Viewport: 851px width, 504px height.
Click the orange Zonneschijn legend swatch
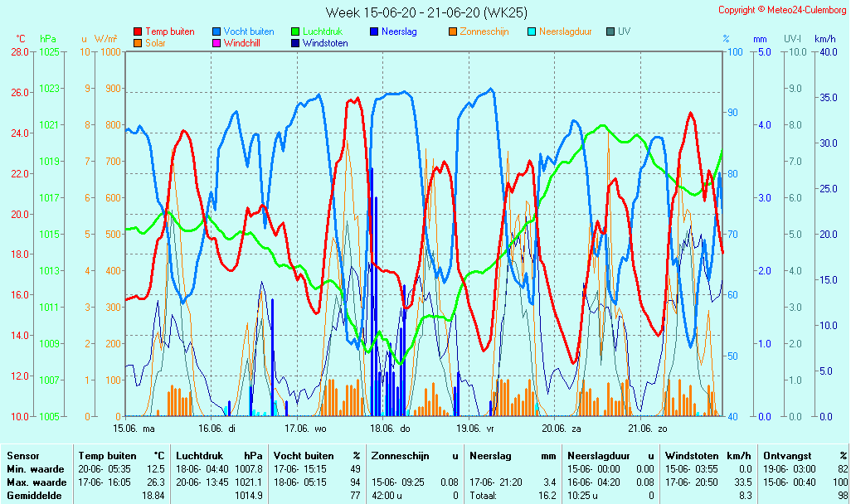tap(453, 31)
